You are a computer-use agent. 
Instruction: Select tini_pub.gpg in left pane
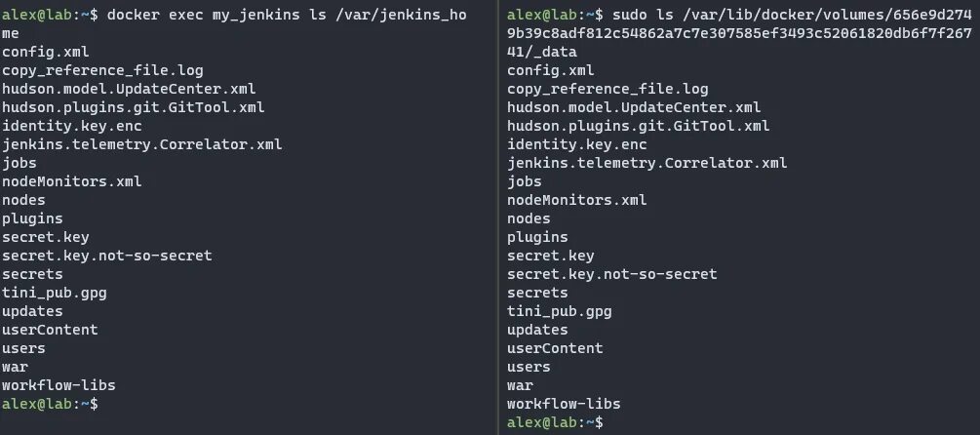pyautogui.click(x=55, y=294)
